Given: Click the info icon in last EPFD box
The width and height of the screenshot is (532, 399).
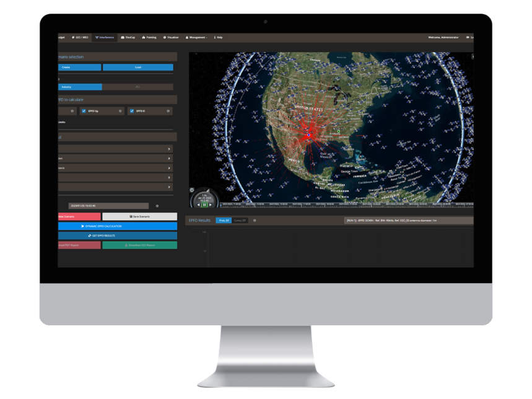Looking at the screenshot, I should click(x=168, y=111).
